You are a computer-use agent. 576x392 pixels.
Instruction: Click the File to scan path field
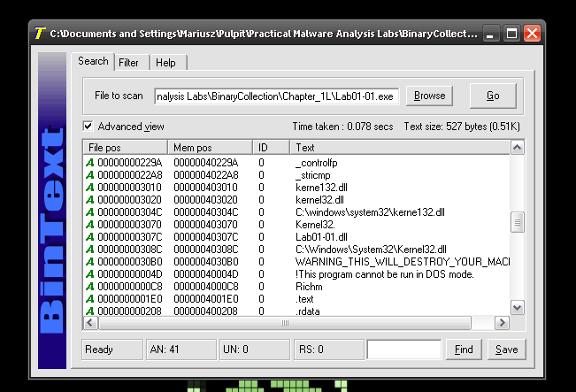(x=277, y=96)
